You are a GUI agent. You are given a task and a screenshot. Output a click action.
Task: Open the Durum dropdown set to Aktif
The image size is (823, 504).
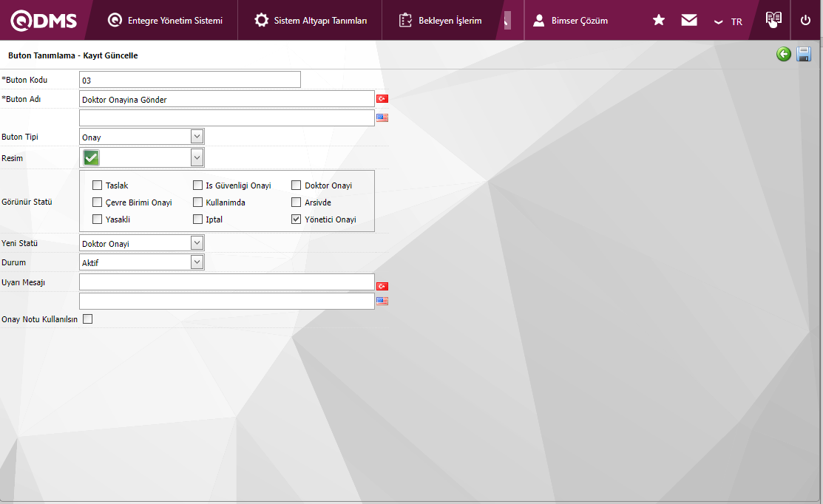coord(197,262)
